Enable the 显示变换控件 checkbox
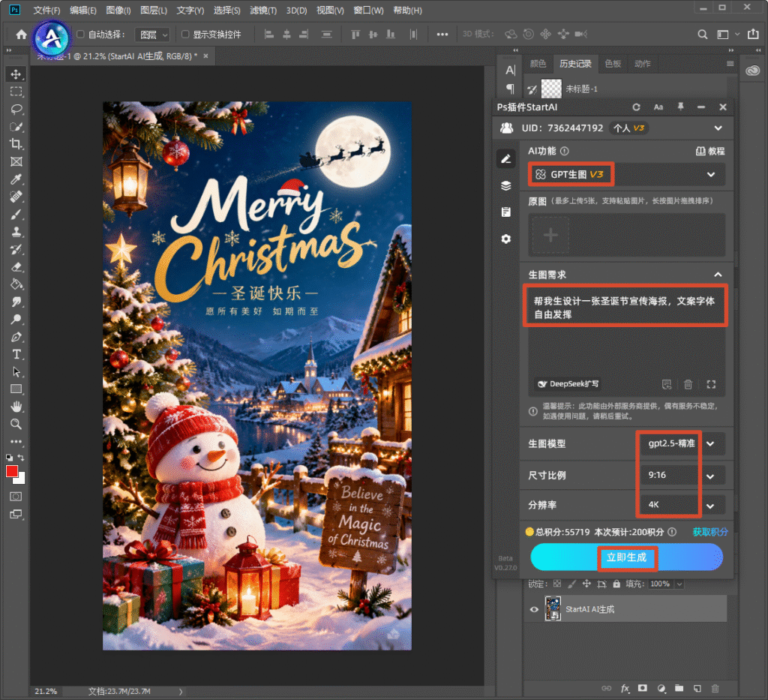This screenshot has width=768, height=700. (x=185, y=35)
